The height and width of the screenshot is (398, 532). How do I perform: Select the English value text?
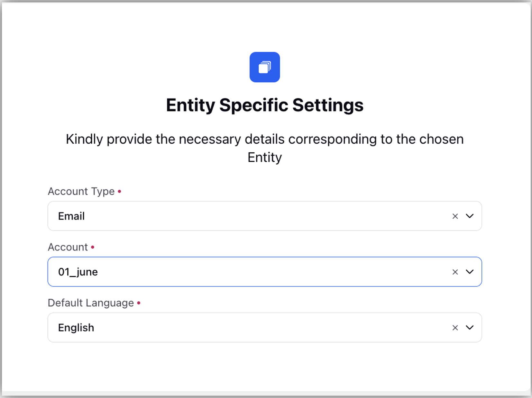pyautogui.click(x=76, y=328)
